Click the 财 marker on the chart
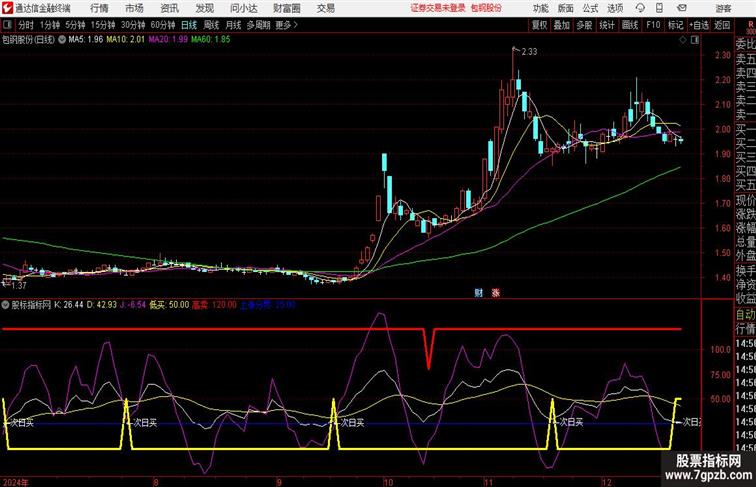 [x=478, y=292]
